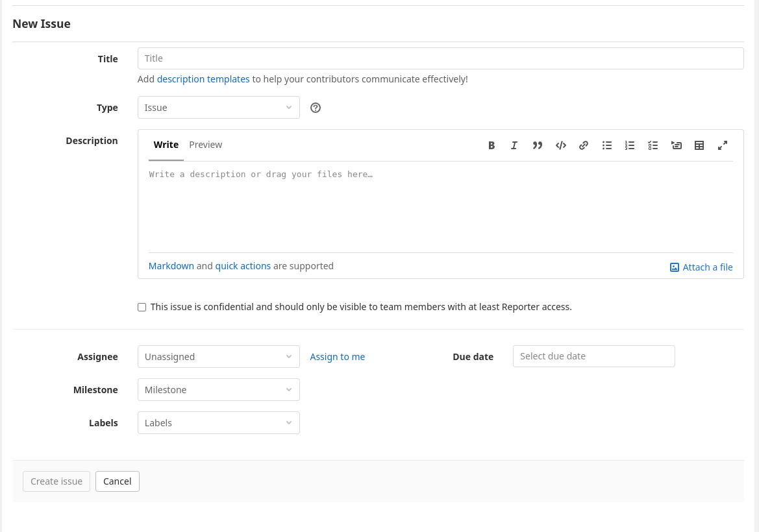
Task: Click the Cancel button
Action: tap(118, 481)
